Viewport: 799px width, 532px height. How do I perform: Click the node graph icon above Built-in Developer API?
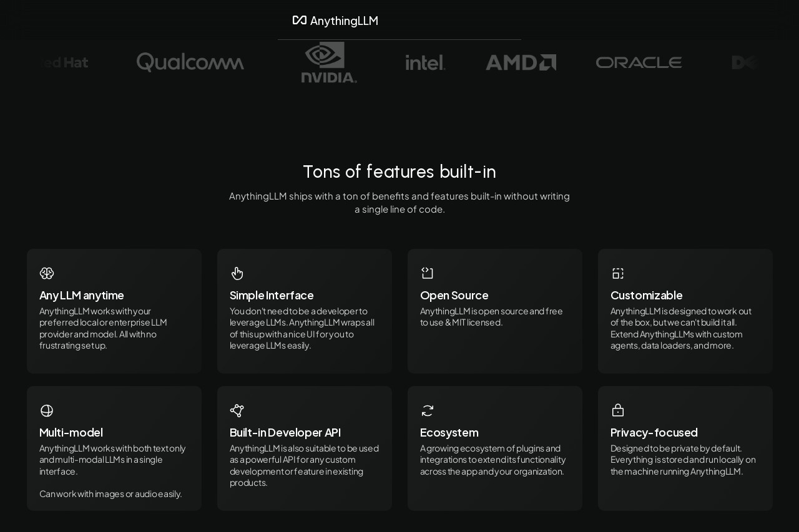click(237, 410)
